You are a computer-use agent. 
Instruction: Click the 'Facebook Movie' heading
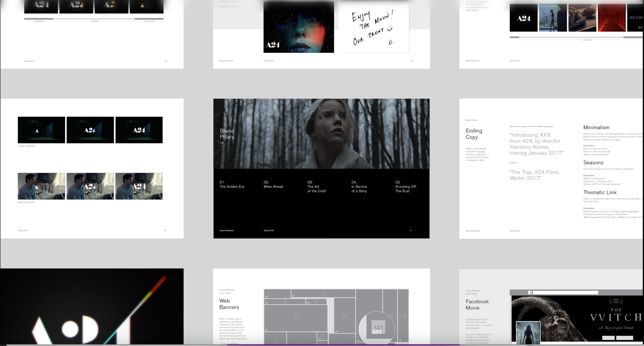(x=477, y=305)
